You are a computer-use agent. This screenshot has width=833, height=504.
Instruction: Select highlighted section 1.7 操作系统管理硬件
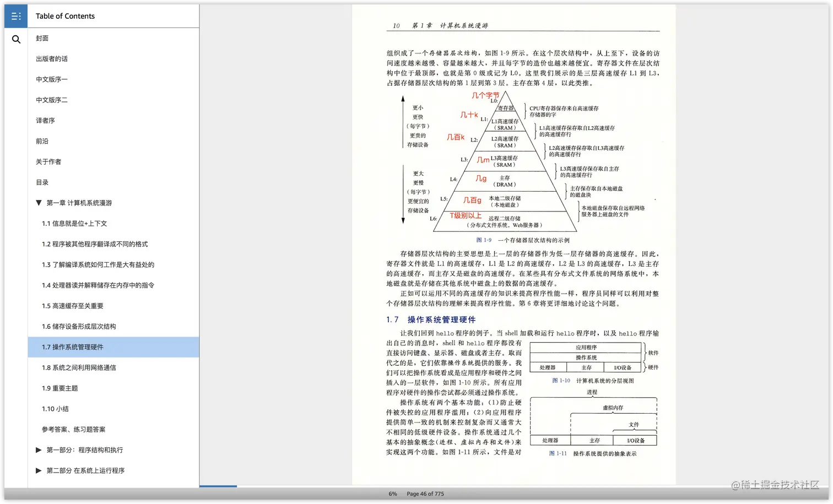[113, 347]
